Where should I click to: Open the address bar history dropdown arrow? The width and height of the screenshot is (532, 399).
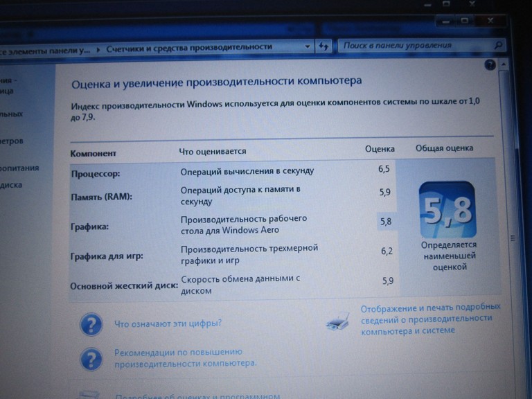308,46
